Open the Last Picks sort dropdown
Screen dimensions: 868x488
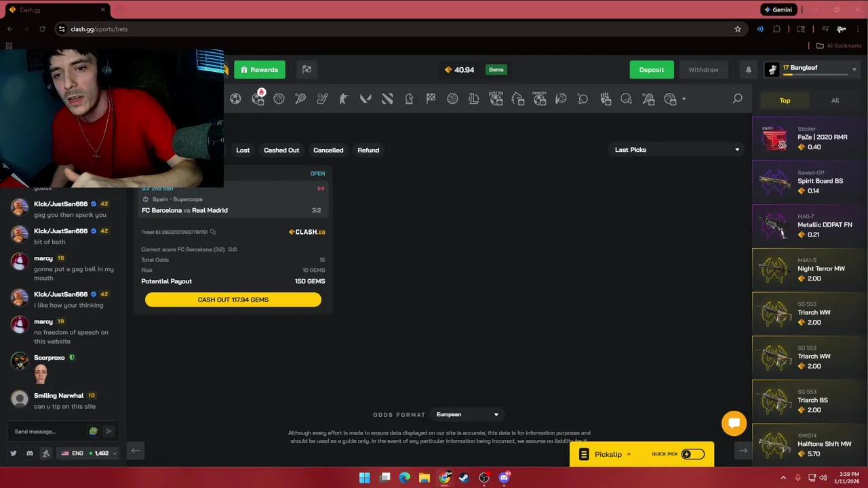(x=676, y=150)
